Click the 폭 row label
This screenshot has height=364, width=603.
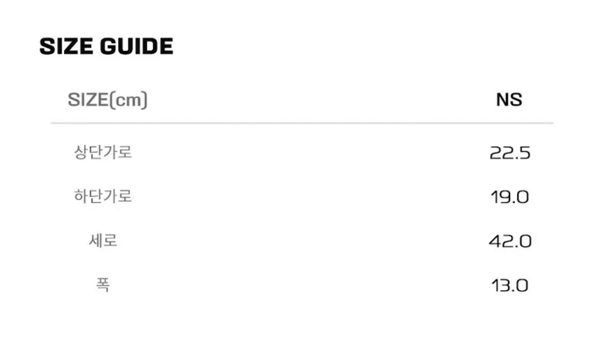tap(103, 284)
